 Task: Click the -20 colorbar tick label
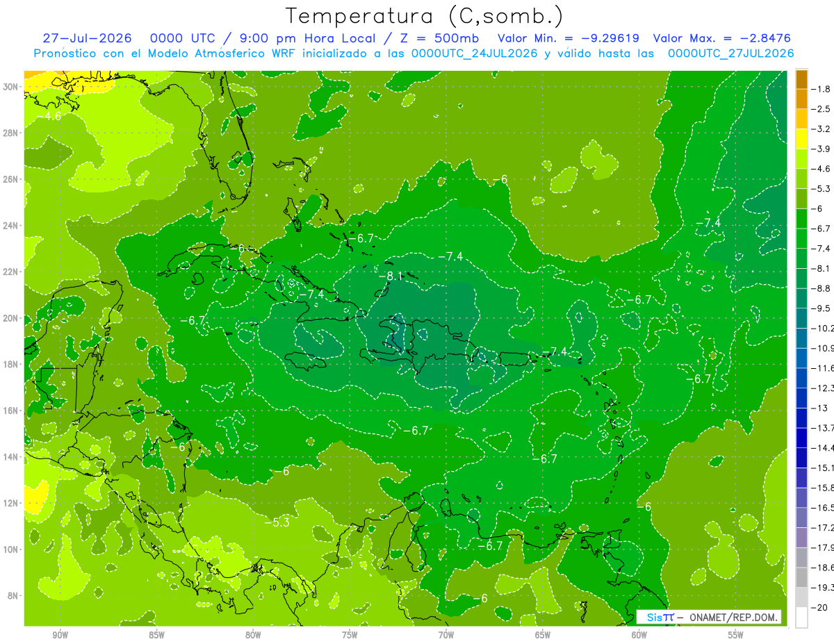pos(819,607)
